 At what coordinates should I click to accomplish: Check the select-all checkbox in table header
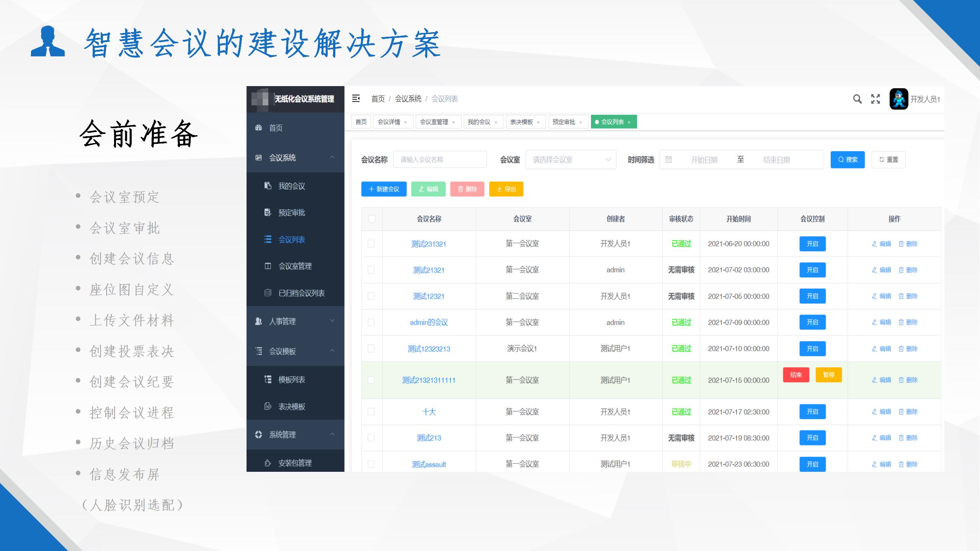tap(372, 219)
